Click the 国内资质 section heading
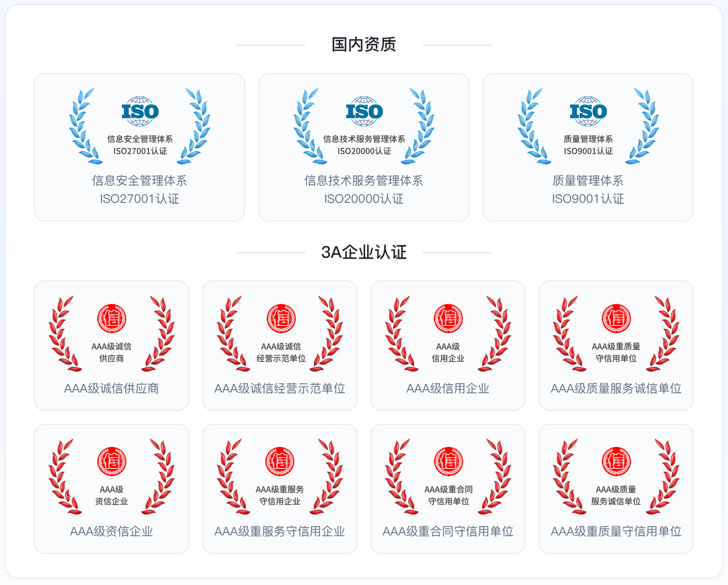This screenshot has height=585, width=728. coord(364,45)
